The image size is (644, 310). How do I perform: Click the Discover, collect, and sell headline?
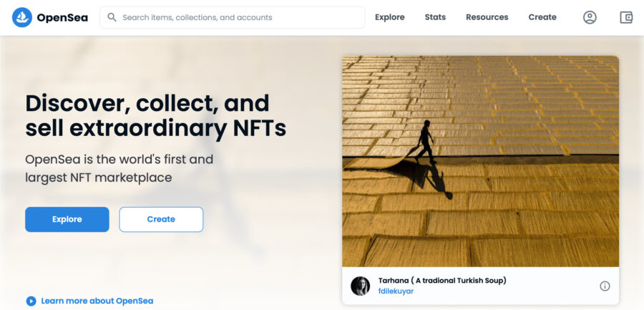click(156, 116)
